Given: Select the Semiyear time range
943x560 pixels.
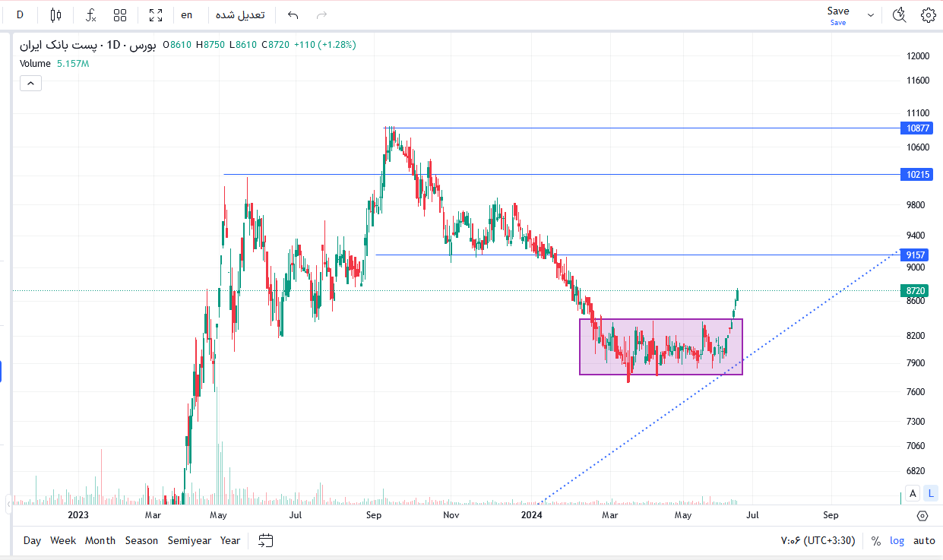Looking at the screenshot, I should [189, 540].
